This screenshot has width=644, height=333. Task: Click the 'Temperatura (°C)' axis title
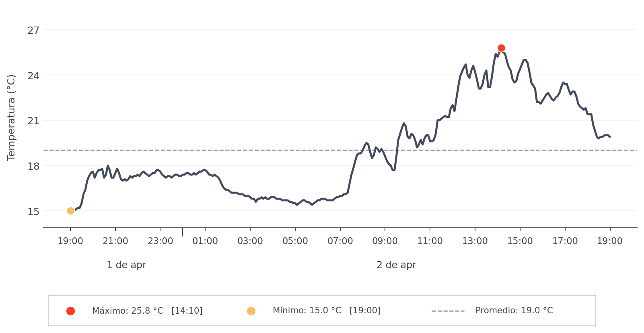click(x=11, y=117)
